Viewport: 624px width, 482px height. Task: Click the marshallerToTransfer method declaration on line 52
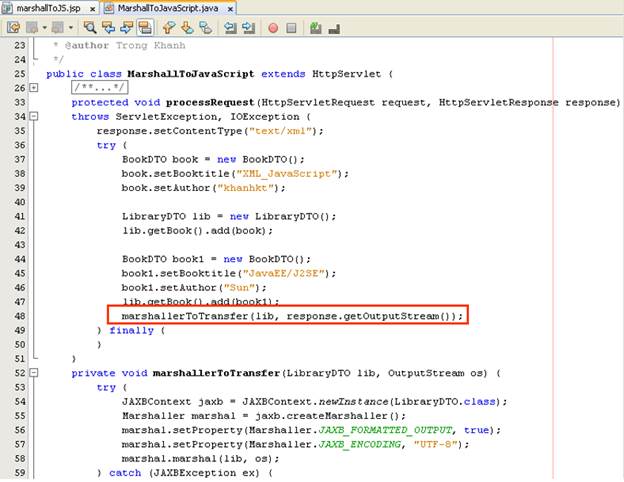pyautogui.click(x=216, y=373)
